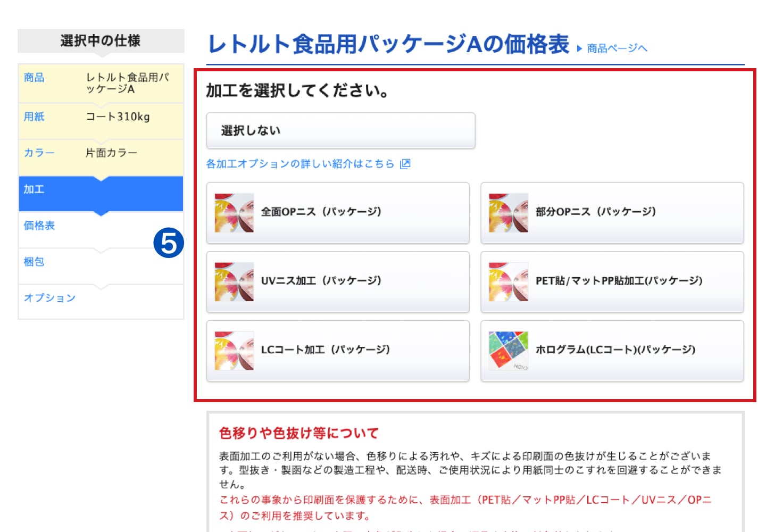Screen dimensions: 766x532
Task: Edit the カラー 片面カラー selection
Action: pos(101,153)
